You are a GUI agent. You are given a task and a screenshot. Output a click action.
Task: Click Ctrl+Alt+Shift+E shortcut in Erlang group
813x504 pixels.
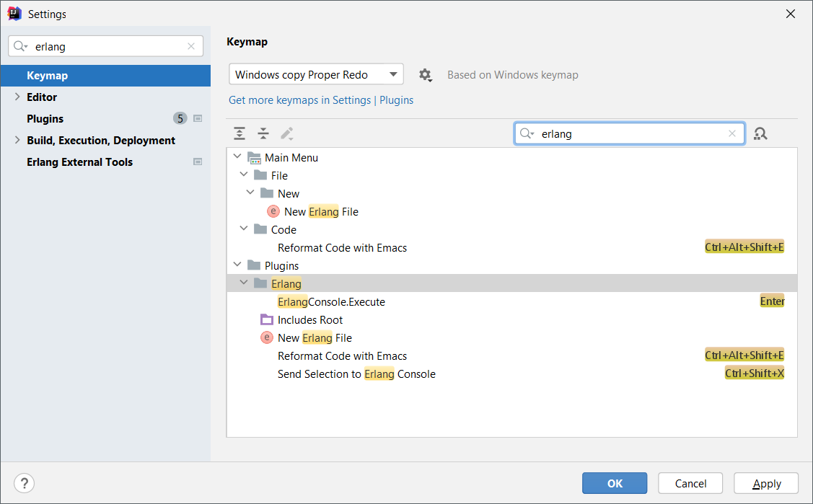(744, 355)
